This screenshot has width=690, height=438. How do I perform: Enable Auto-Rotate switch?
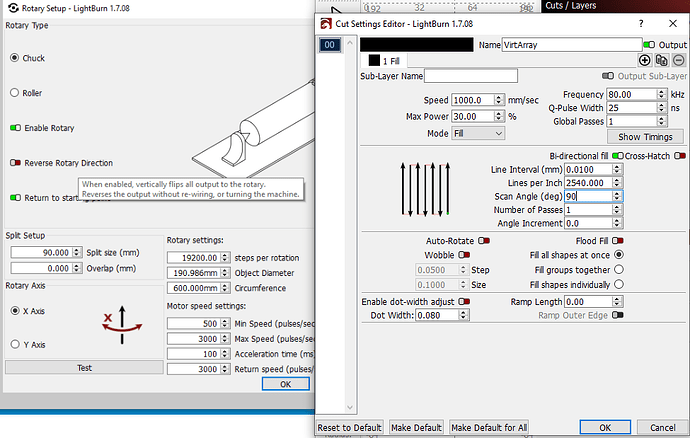tap(484, 241)
